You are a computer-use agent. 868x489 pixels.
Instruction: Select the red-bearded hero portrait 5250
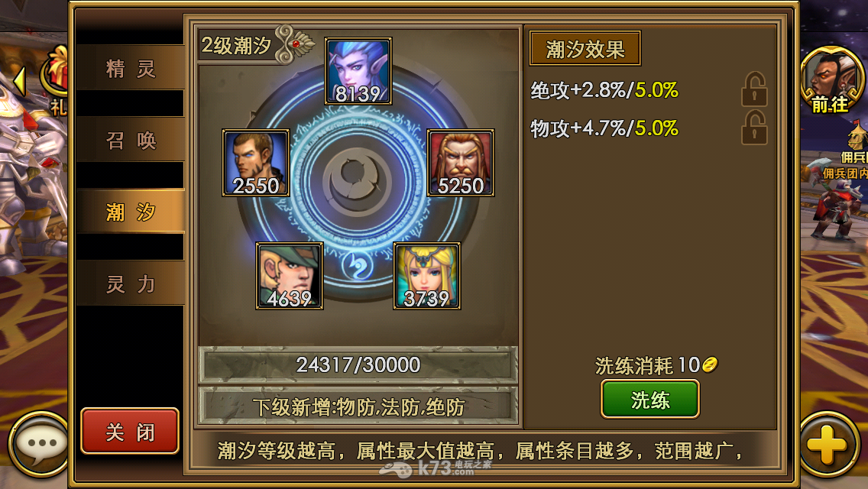tap(461, 163)
